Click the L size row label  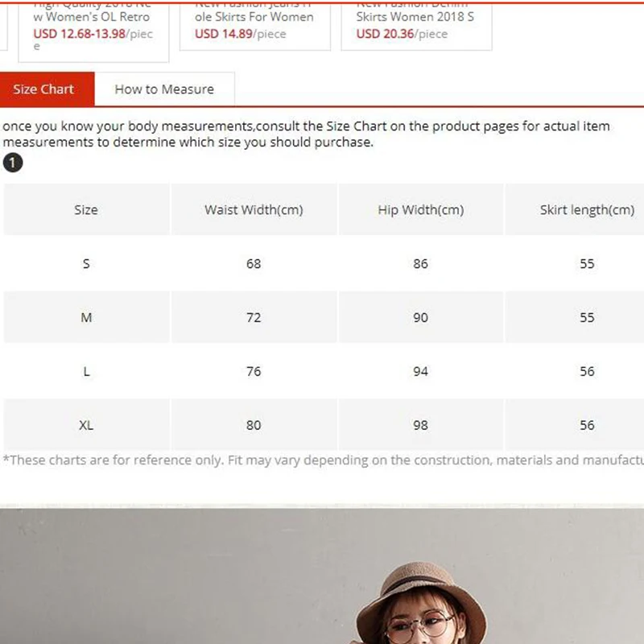click(86, 371)
